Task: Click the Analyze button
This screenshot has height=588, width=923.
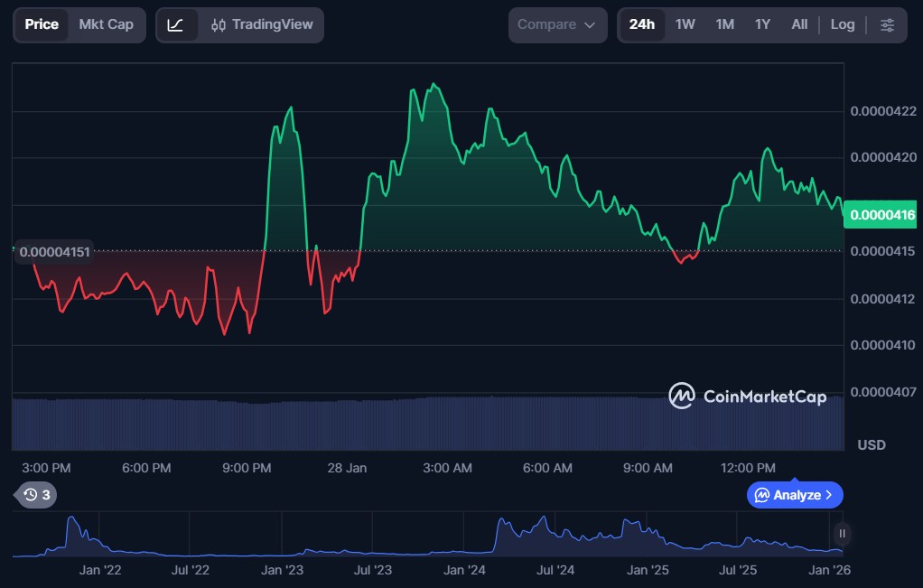Action: (x=788, y=495)
